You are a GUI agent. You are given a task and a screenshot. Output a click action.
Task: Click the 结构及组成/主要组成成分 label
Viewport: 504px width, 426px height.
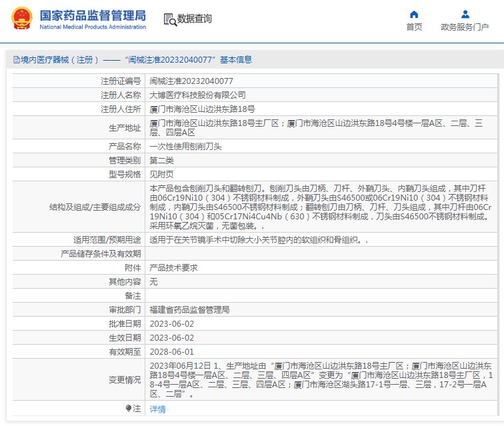(x=95, y=207)
